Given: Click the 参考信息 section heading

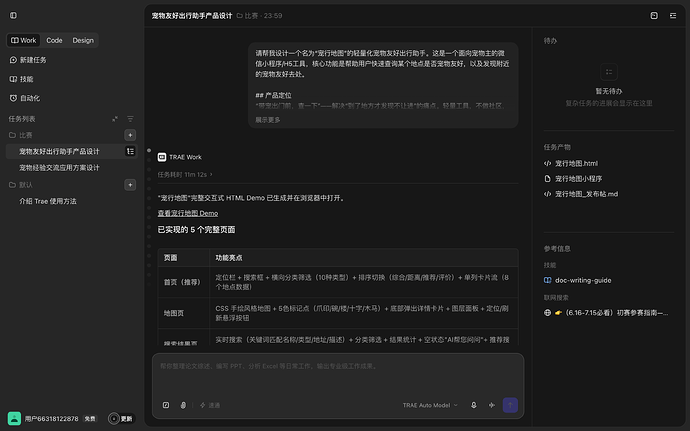Looking at the screenshot, I should pyautogui.click(x=557, y=249).
